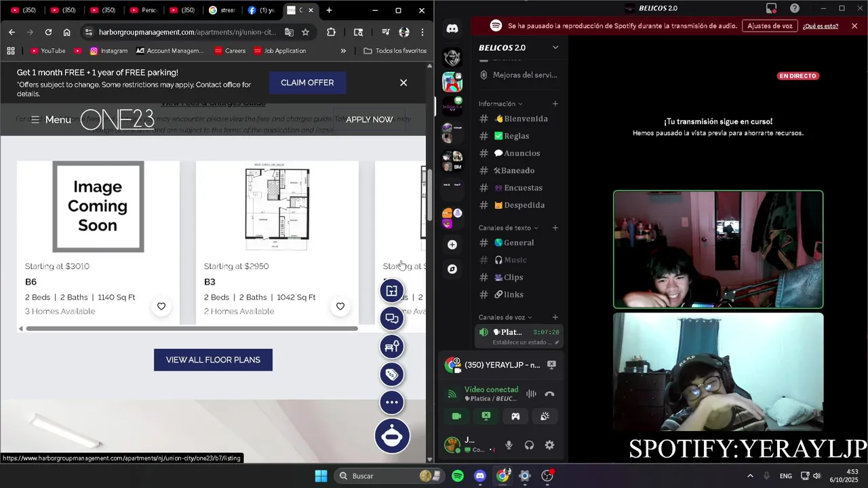Open the floor plans floating shortcut icon

click(x=392, y=291)
